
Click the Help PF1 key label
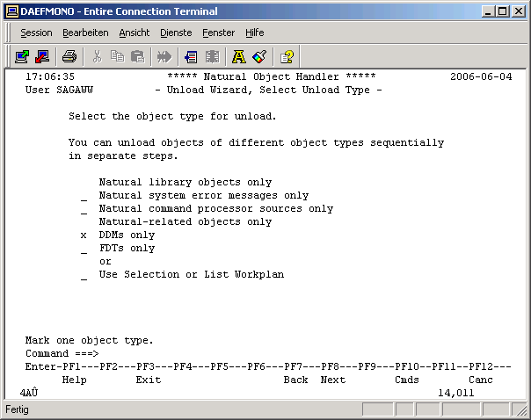(x=74, y=380)
